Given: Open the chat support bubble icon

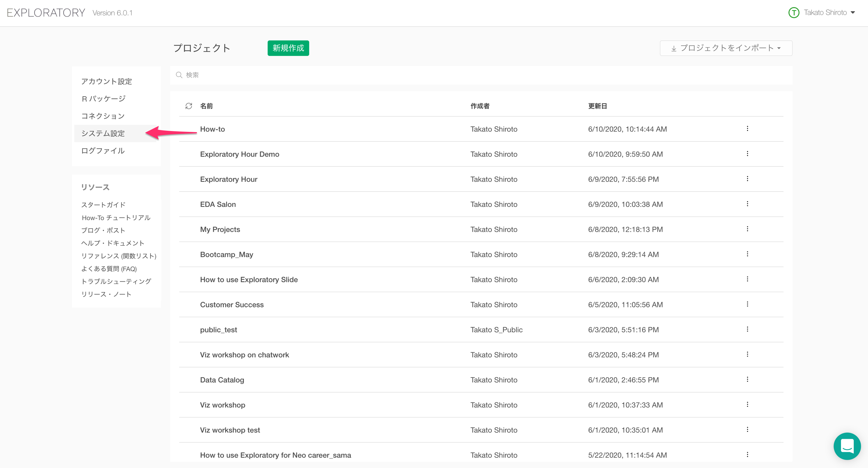Looking at the screenshot, I should (x=847, y=446).
